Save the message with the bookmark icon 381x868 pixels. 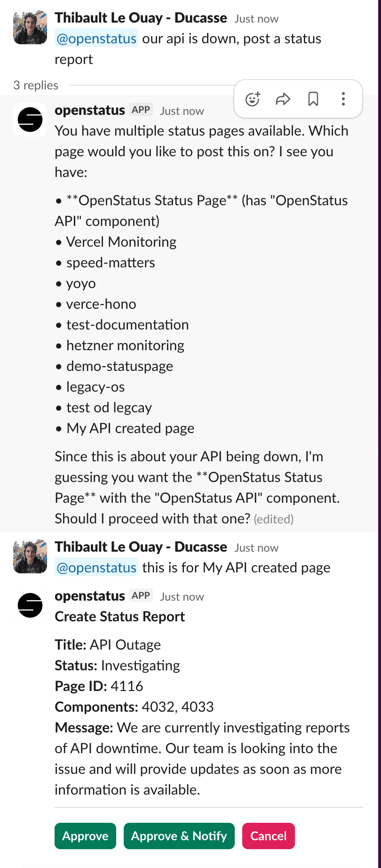tap(313, 99)
